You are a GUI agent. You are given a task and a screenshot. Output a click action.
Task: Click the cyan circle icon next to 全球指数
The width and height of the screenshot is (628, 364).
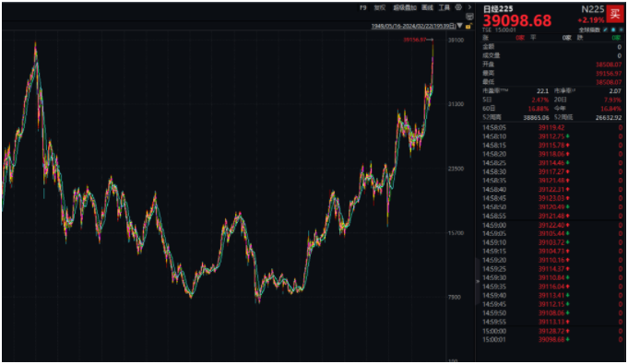point(613,30)
